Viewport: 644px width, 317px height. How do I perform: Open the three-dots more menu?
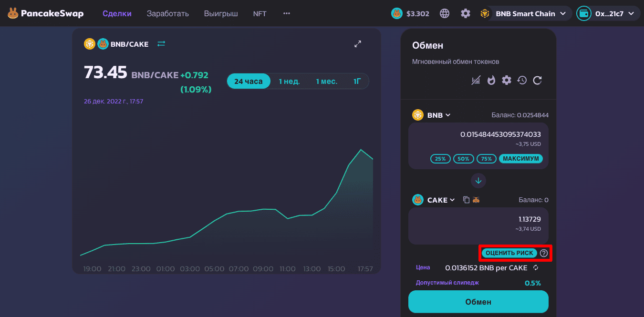click(287, 13)
